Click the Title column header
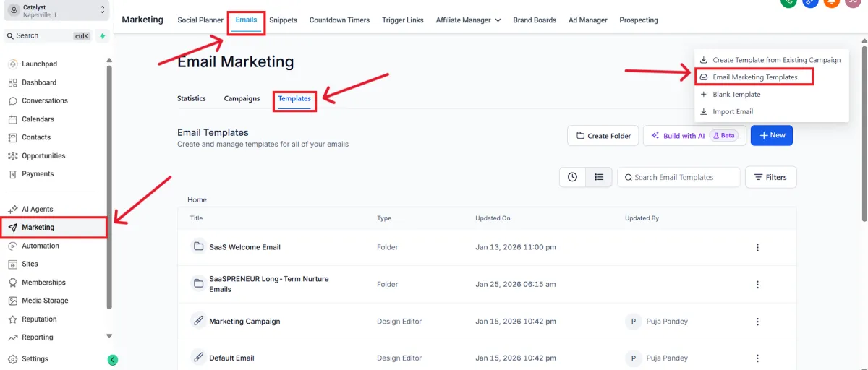The image size is (868, 370). click(x=196, y=218)
